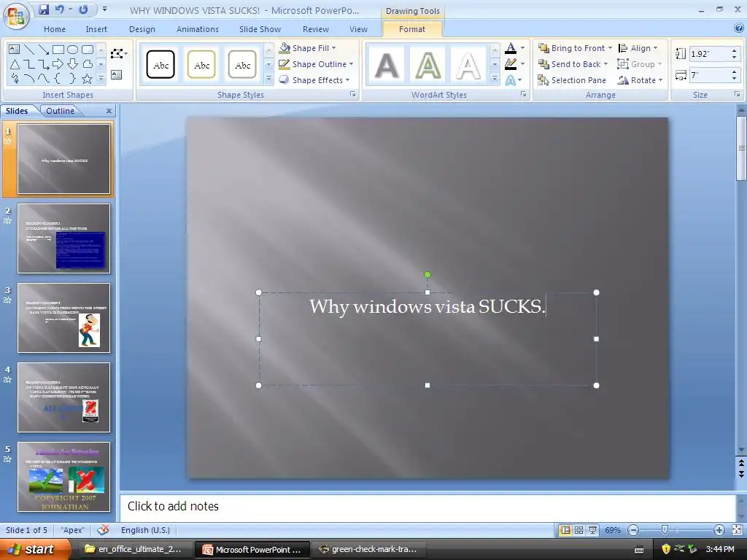Click Fit slide to current window icon
Image resolution: width=747 pixels, height=560 pixels.
click(x=737, y=530)
